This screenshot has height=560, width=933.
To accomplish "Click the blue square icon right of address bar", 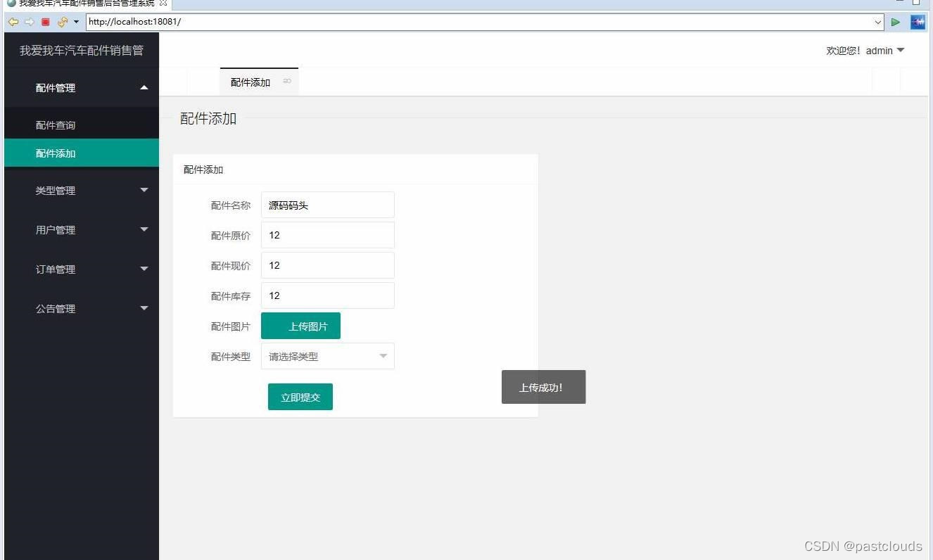I will pyautogui.click(x=917, y=22).
